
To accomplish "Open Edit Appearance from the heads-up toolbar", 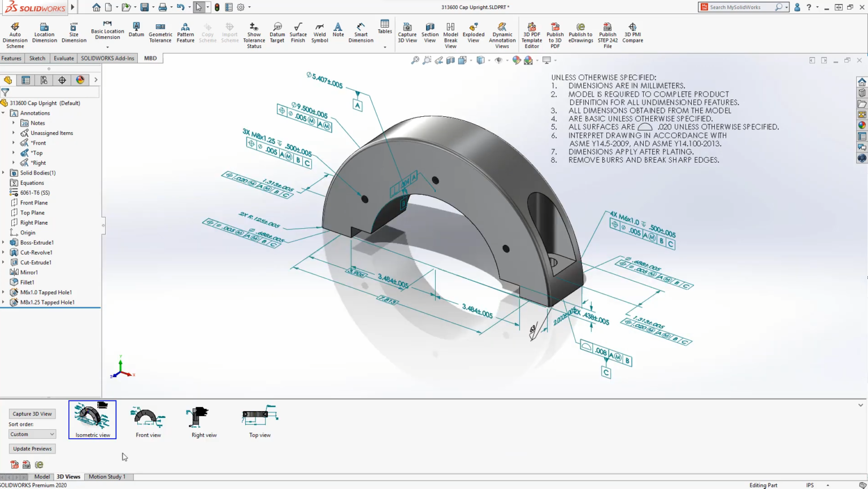I will pyautogui.click(x=517, y=60).
